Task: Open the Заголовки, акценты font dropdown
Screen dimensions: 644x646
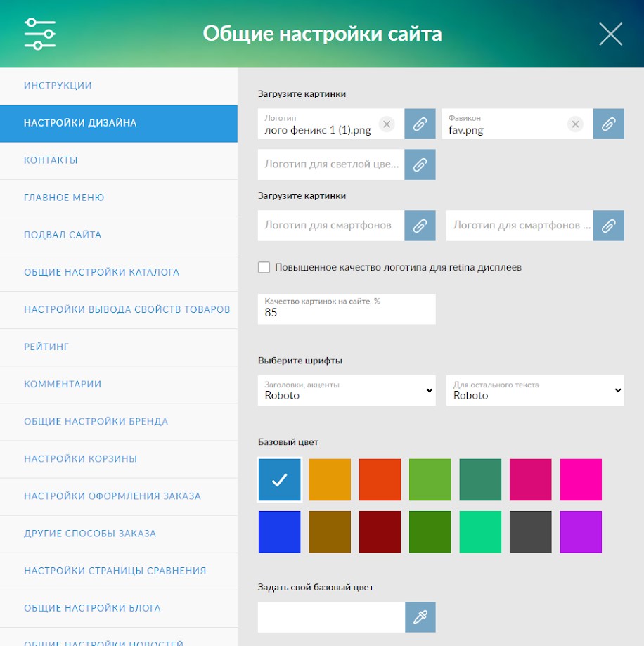Action: point(347,390)
